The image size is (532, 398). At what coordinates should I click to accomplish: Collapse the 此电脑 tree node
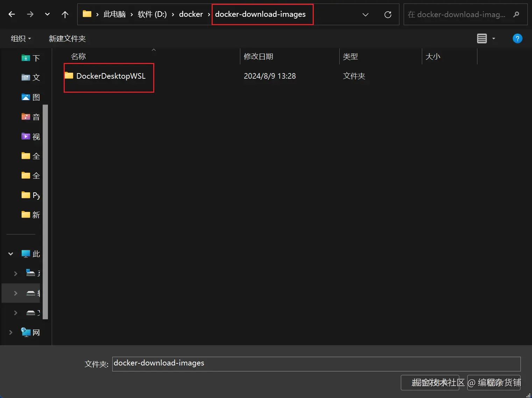pos(10,254)
